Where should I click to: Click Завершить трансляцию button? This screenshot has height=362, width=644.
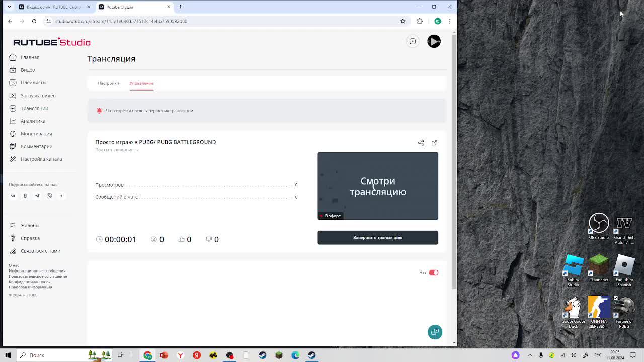click(x=378, y=238)
